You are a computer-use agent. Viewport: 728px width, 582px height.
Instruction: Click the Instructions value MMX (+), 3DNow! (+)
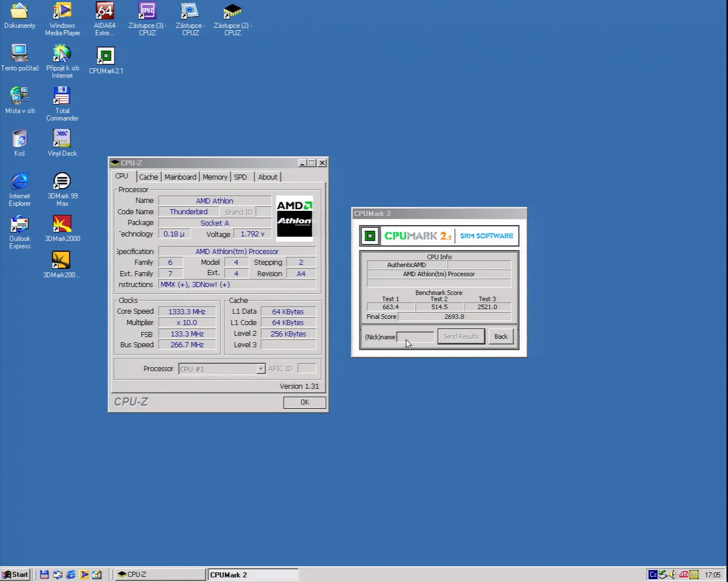coord(237,285)
